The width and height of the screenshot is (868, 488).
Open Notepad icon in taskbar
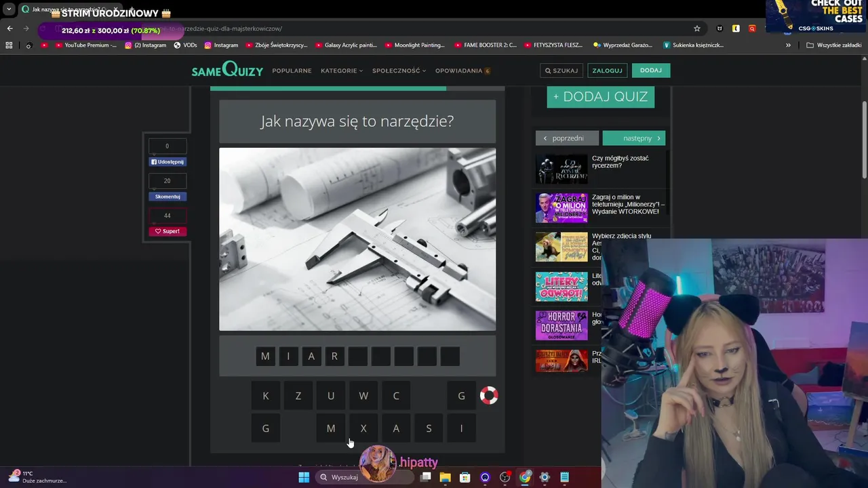pos(564,477)
